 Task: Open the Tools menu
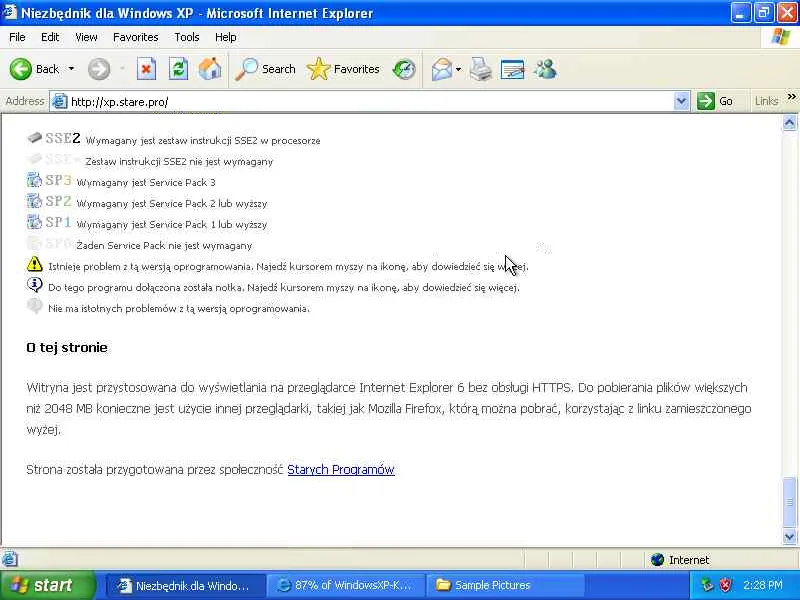click(x=187, y=37)
